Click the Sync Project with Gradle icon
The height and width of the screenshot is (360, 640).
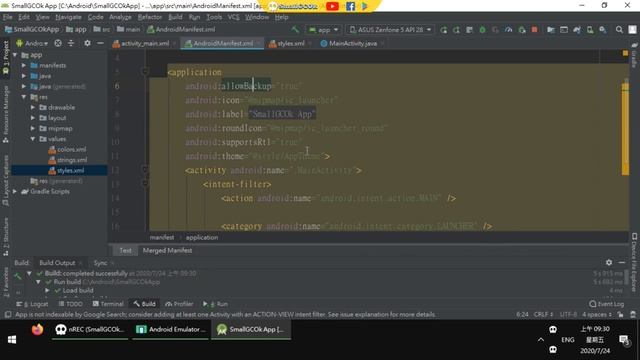(577, 30)
